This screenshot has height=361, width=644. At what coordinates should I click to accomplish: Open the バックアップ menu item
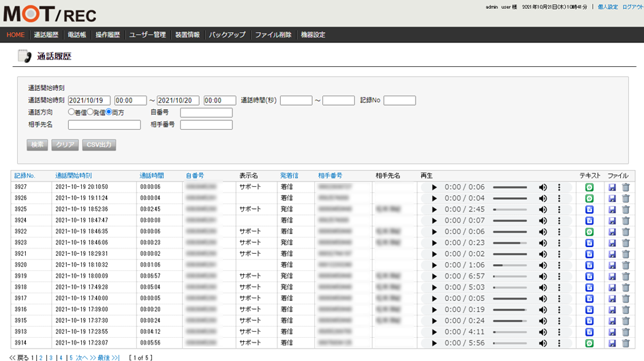pyautogui.click(x=228, y=35)
